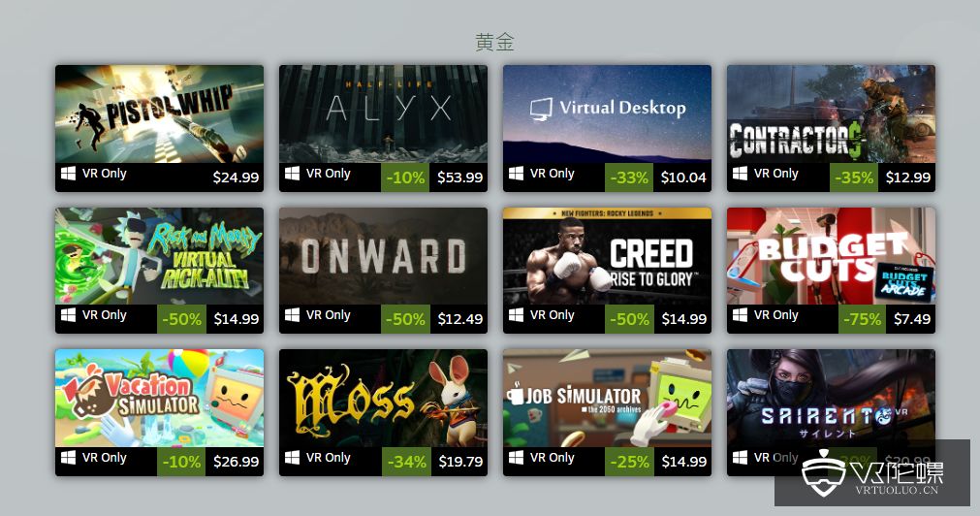
Task: Open the Contractors game thumbnail
Action: point(832,113)
